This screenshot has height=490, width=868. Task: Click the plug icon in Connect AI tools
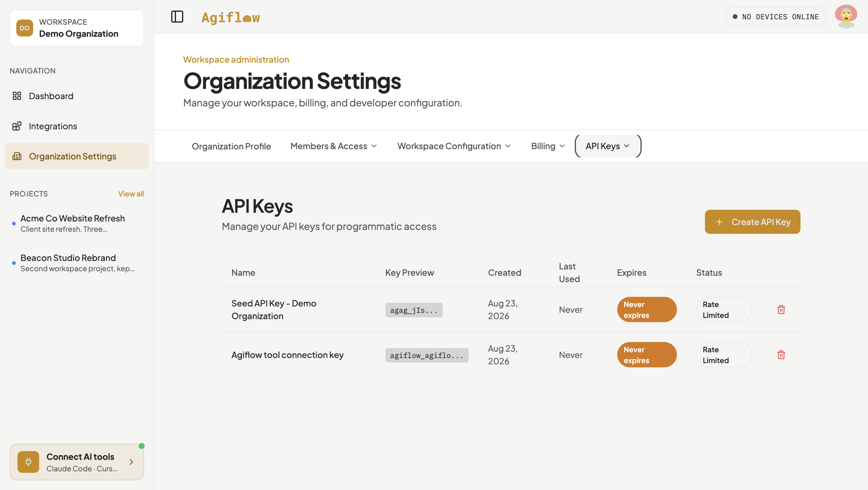click(x=28, y=462)
